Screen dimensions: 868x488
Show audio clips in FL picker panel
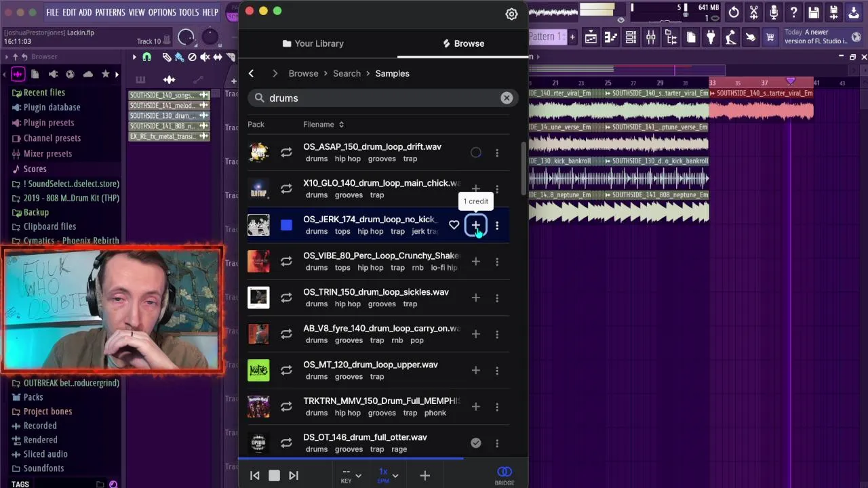click(169, 80)
